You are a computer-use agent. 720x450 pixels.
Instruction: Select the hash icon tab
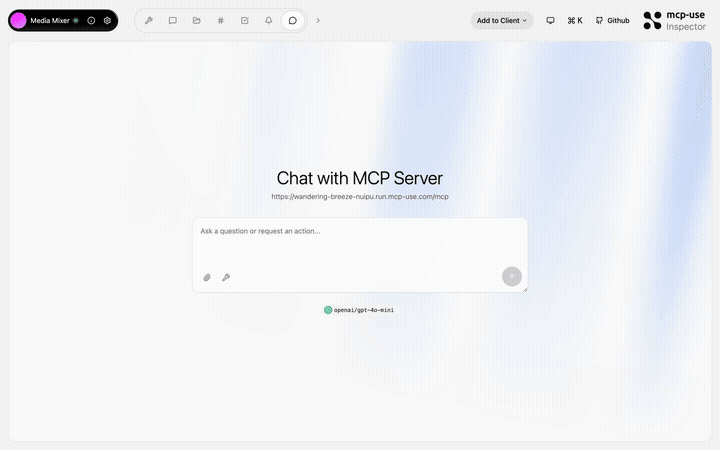(x=221, y=20)
